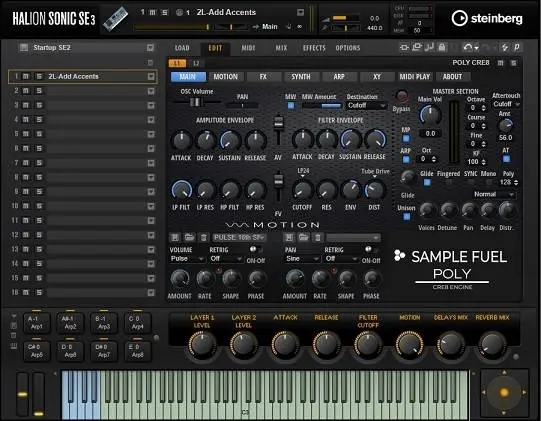Screen dimensions: 541x421
Task: Click the AV vertical slider
Action: point(278,130)
